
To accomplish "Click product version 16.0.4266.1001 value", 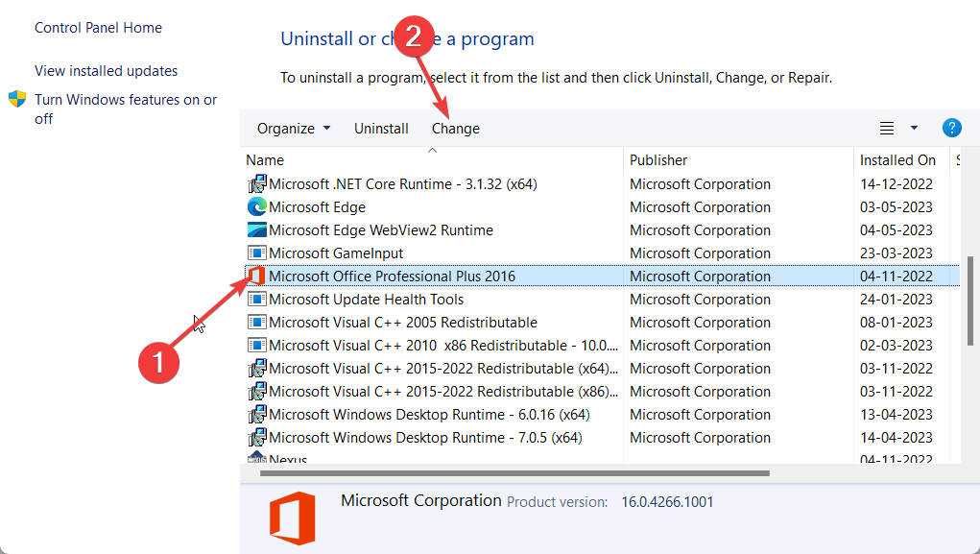I will pyautogui.click(x=667, y=502).
